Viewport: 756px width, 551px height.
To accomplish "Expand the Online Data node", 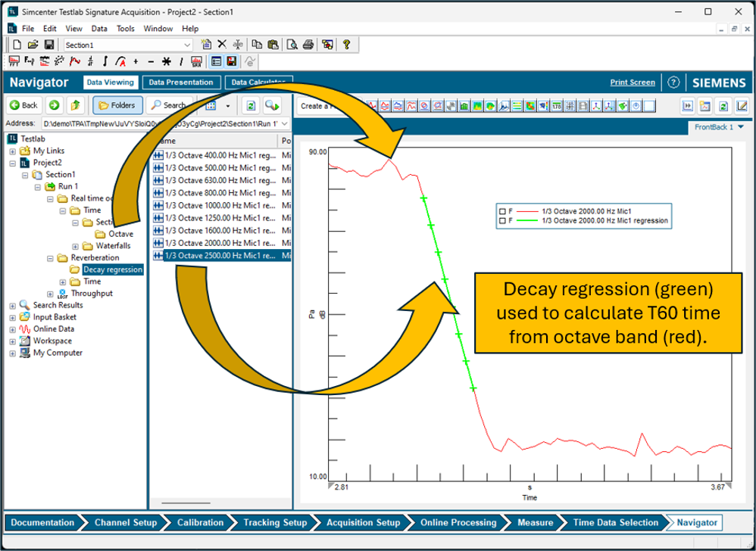I will pos(13,329).
